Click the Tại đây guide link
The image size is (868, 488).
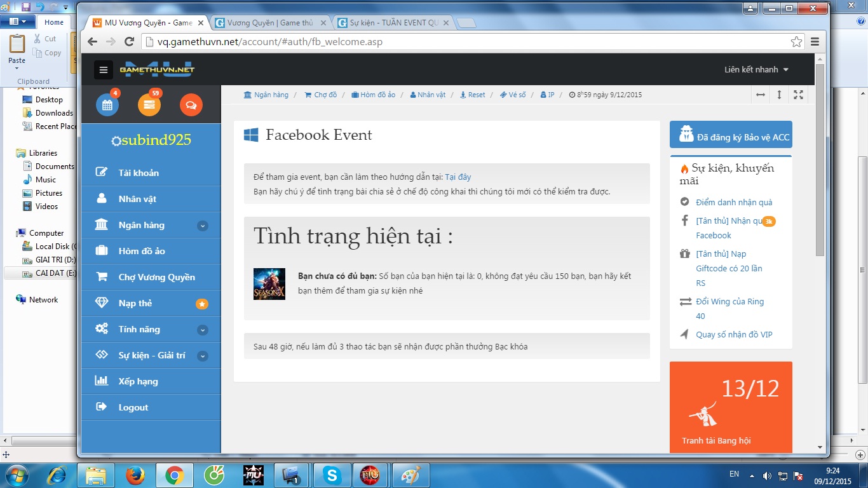click(x=458, y=177)
